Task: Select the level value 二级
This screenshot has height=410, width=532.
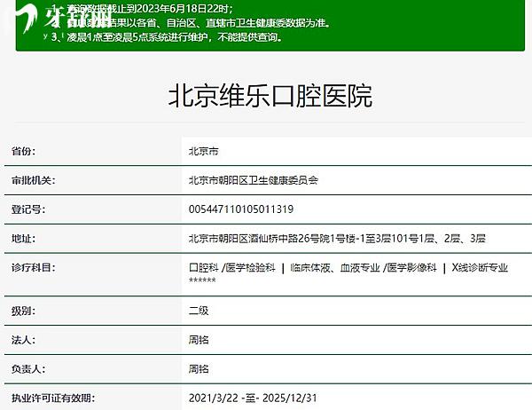Action: coord(199,311)
